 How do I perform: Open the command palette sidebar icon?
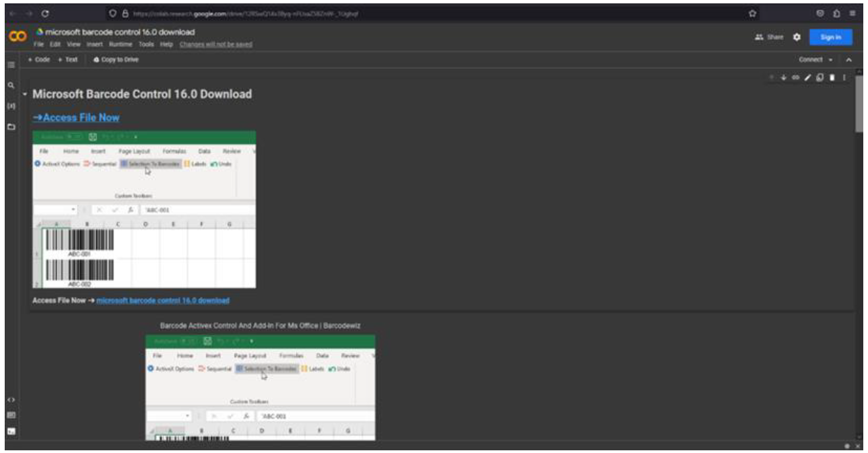coord(11,415)
